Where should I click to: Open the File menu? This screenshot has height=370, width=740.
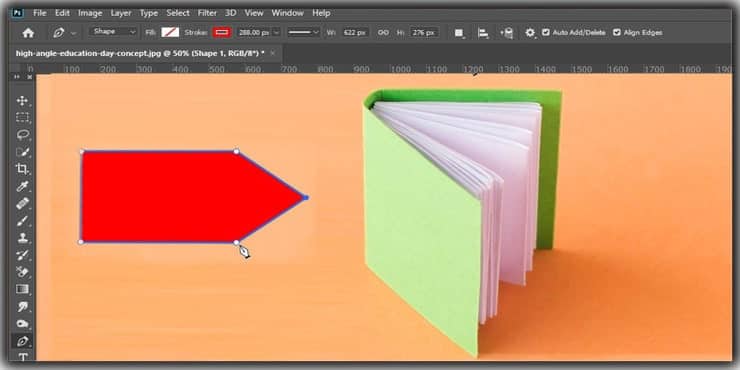tap(40, 13)
